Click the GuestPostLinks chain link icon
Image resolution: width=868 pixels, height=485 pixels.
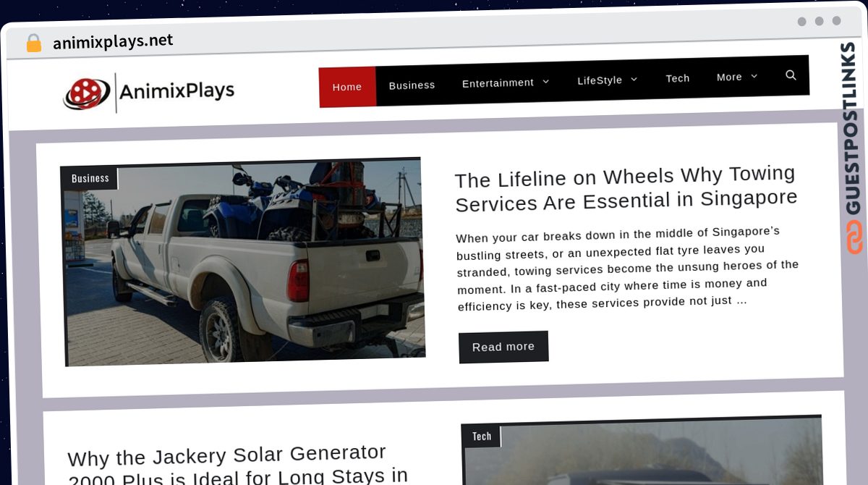tap(854, 238)
